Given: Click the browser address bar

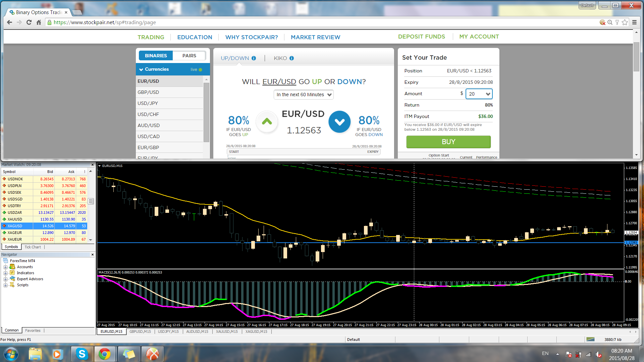Looking at the screenshot, I should 322,22.
